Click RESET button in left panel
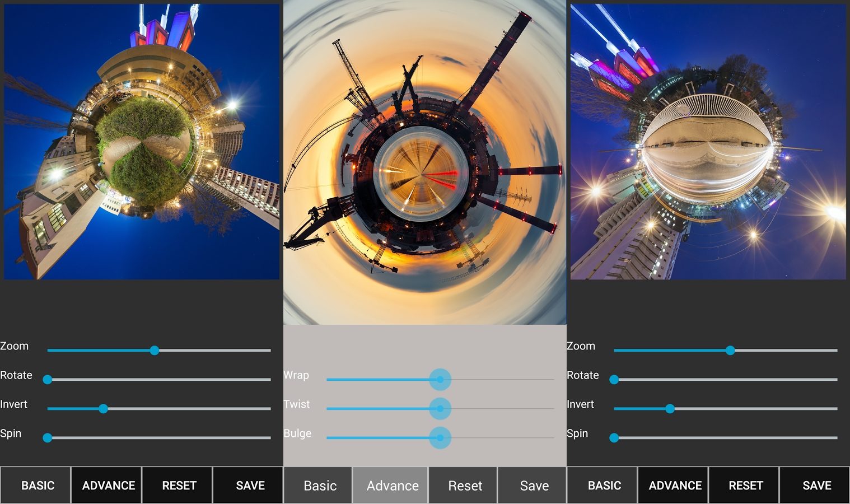 coord(178,485)
